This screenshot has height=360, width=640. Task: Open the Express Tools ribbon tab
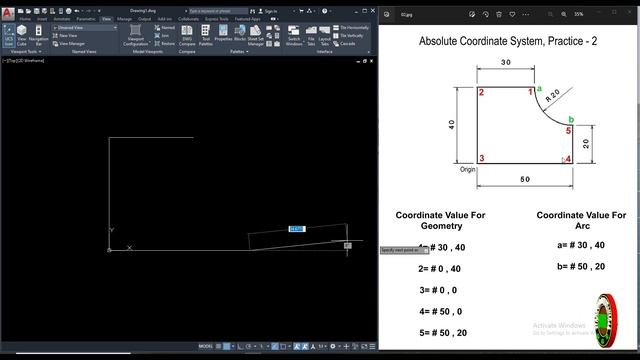pyautogui.click(x=217, y=19)
